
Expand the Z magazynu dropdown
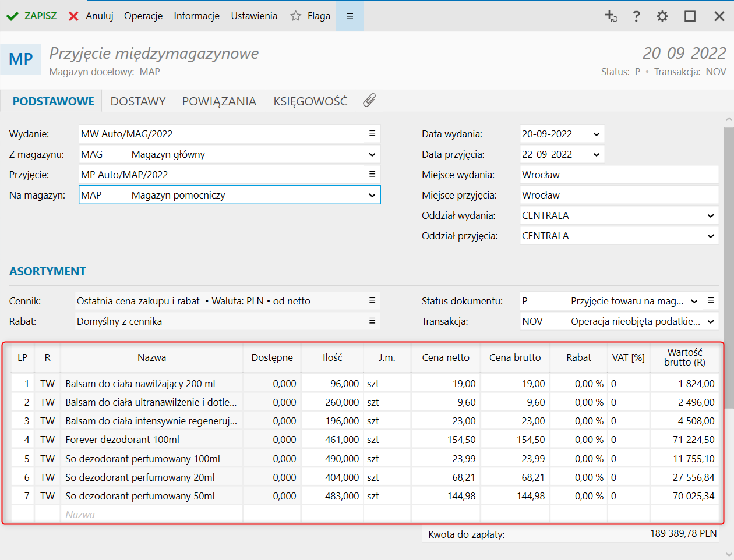pos(372,155)
